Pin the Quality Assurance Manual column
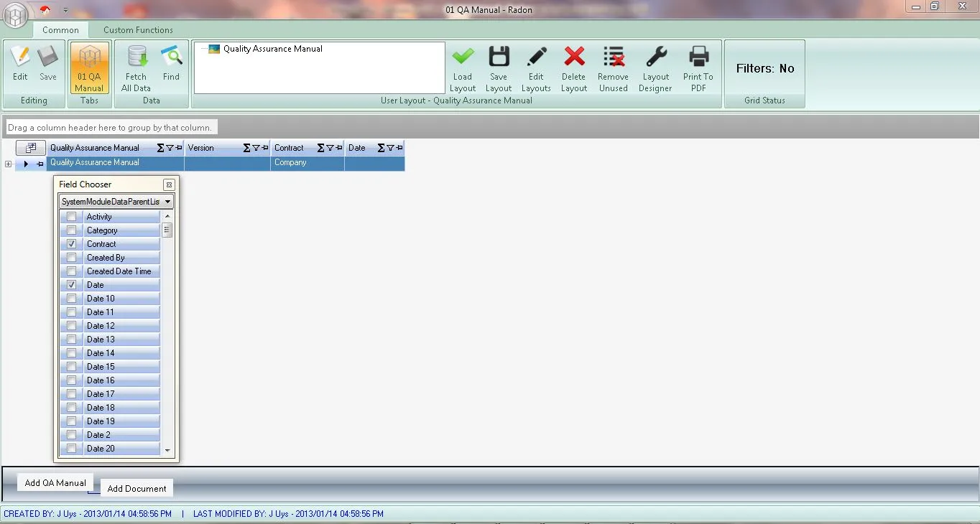 [178, 148]
